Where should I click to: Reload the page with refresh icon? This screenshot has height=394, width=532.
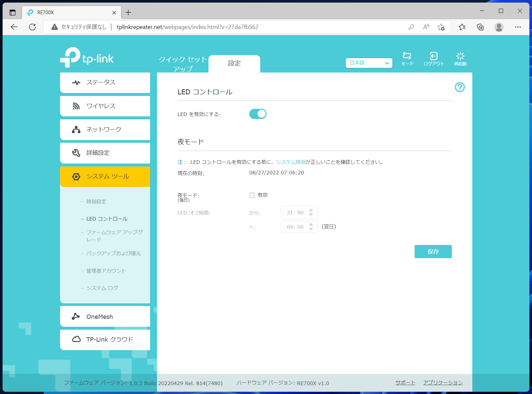point(32,27)
